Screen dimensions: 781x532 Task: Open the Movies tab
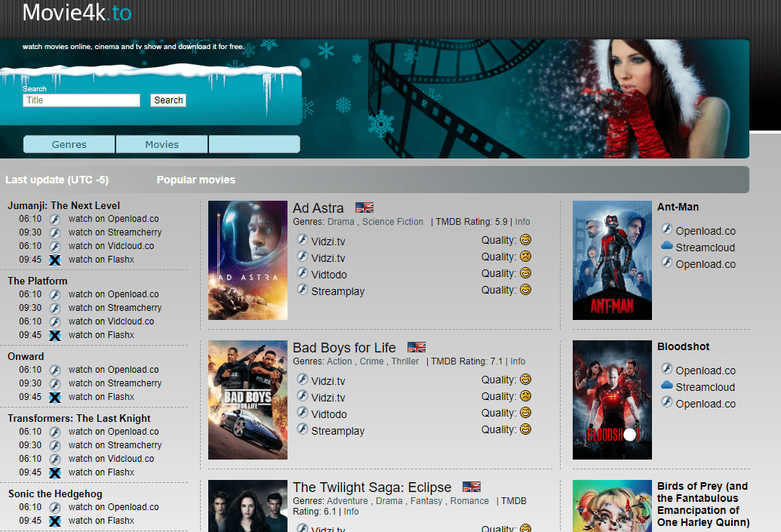tap(162, 144)
